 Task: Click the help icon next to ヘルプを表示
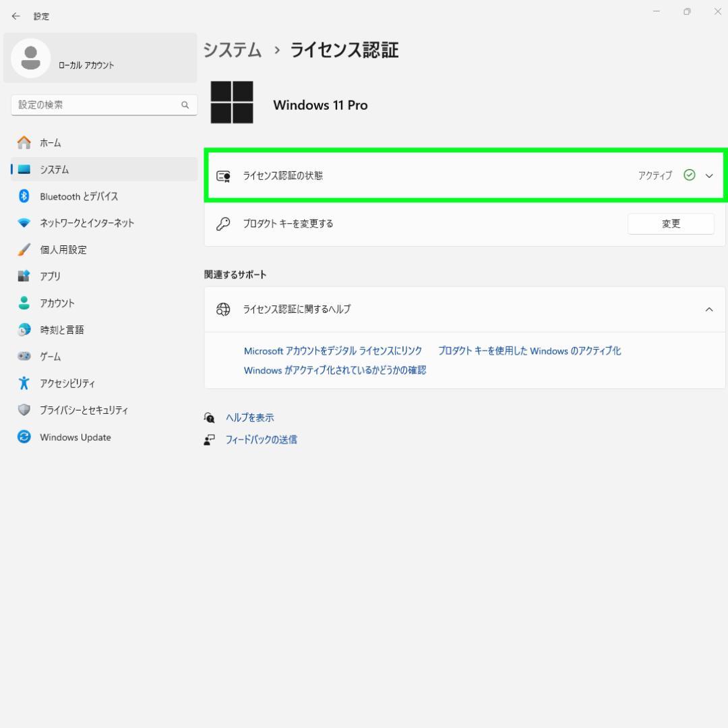[x=210, y=418]
